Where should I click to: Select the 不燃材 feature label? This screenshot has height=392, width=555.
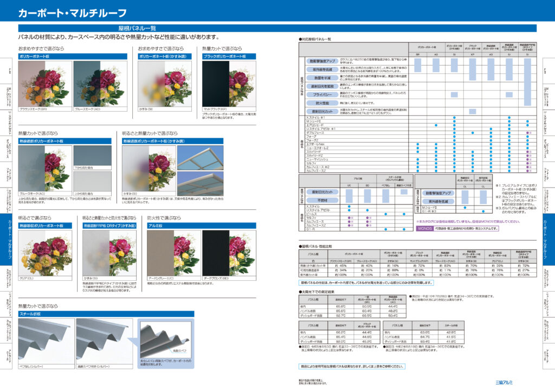pyautogui.click(x=322, y=201)
